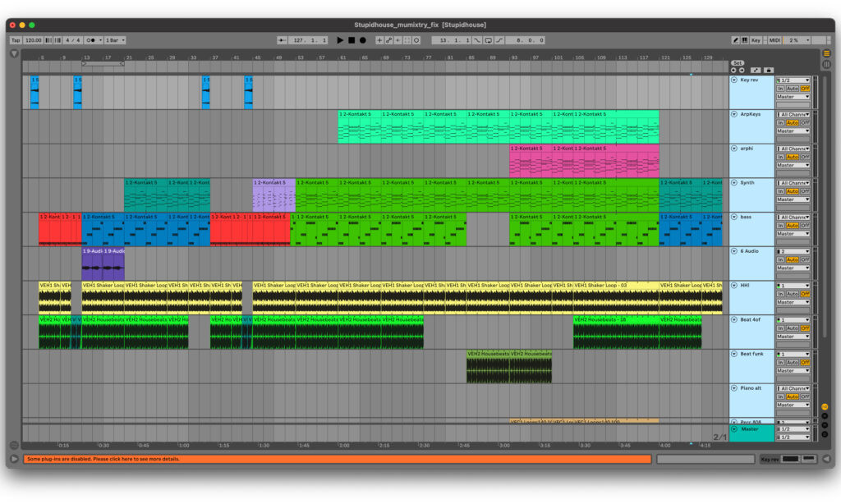
Task: Fold the HH! track
Action: [x=733, y=285]
